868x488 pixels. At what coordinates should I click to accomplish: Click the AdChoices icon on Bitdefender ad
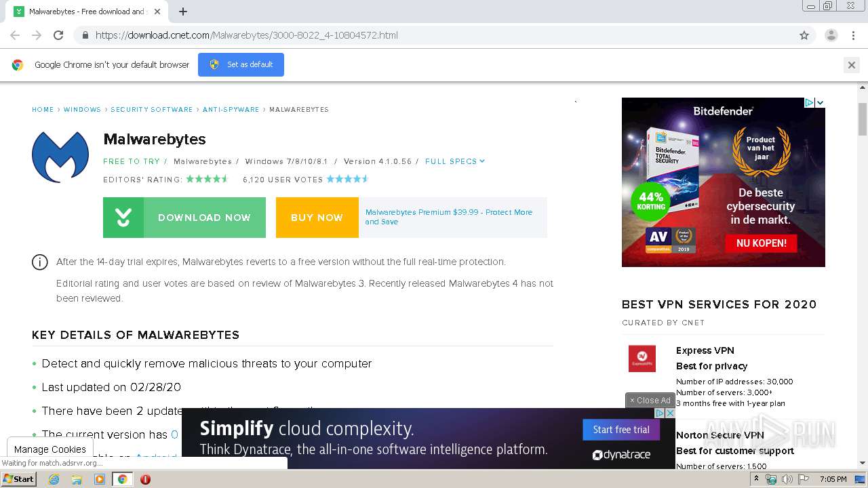point(809,103)
